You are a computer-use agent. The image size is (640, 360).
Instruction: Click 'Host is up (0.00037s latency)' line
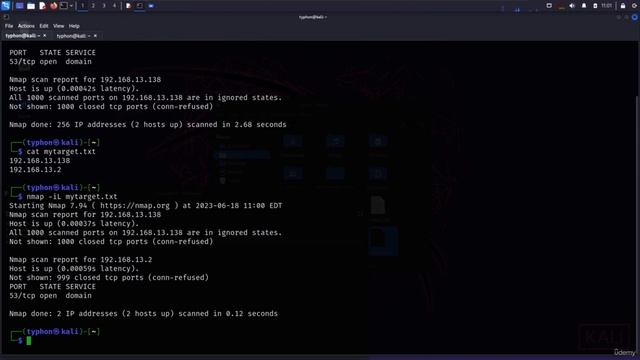74,224
